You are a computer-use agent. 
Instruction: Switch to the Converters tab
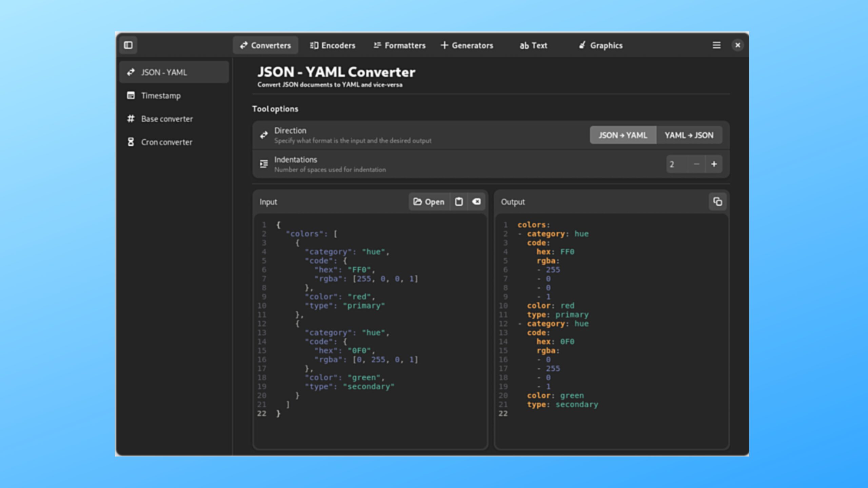pyautogui.click(x=265, y=45)
